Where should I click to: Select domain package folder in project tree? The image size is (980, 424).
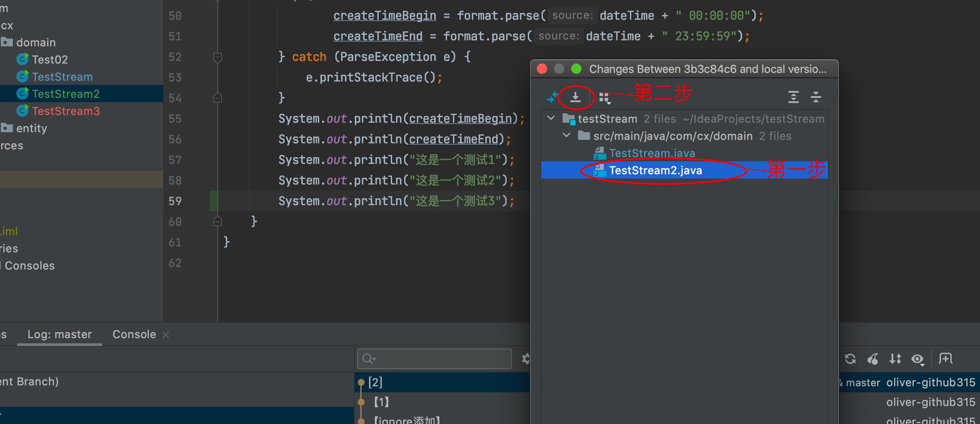[36, 42]
